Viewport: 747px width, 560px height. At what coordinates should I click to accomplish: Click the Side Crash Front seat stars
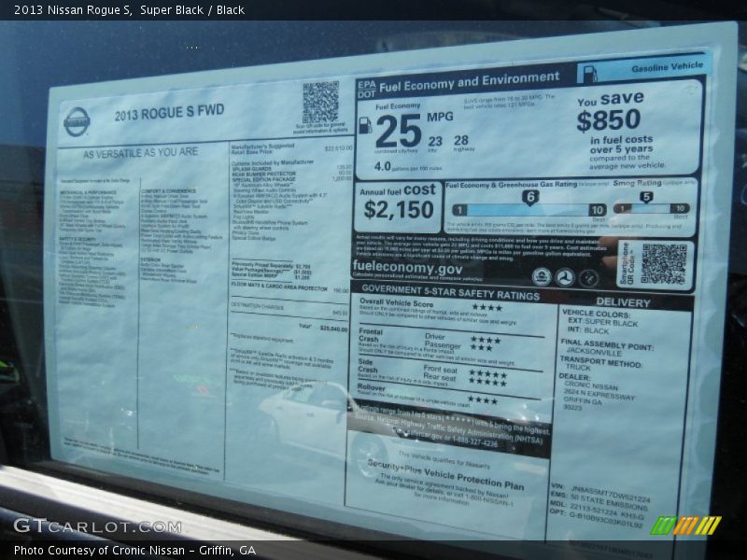click(487, 374)
